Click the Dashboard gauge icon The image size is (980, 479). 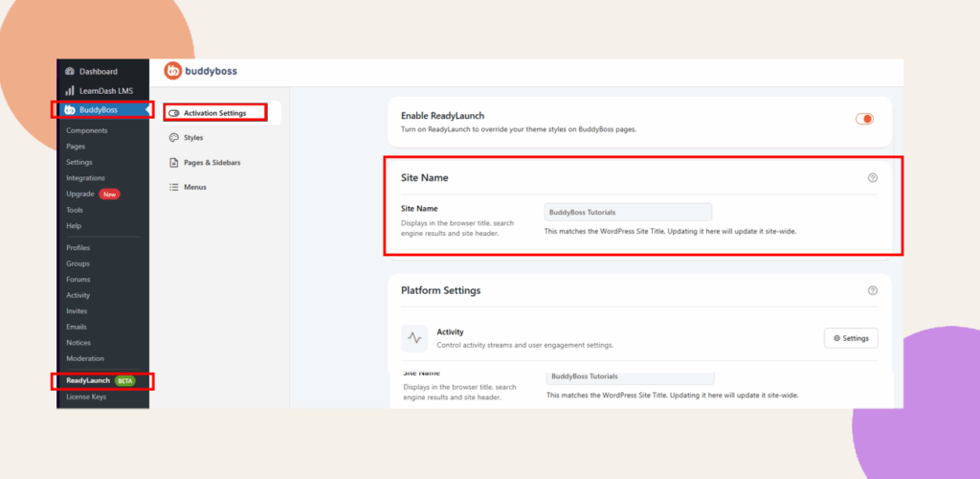pyautogui.click(x=70, y=72)
